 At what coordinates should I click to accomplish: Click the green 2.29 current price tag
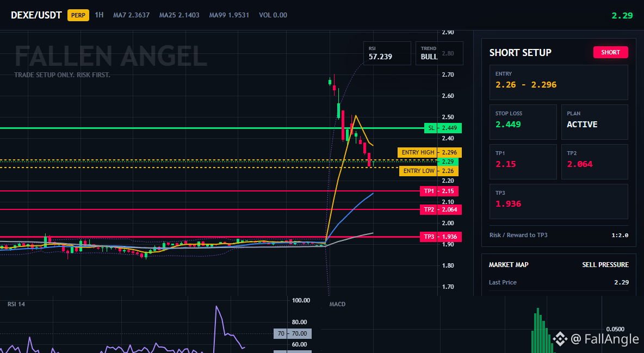448,162
